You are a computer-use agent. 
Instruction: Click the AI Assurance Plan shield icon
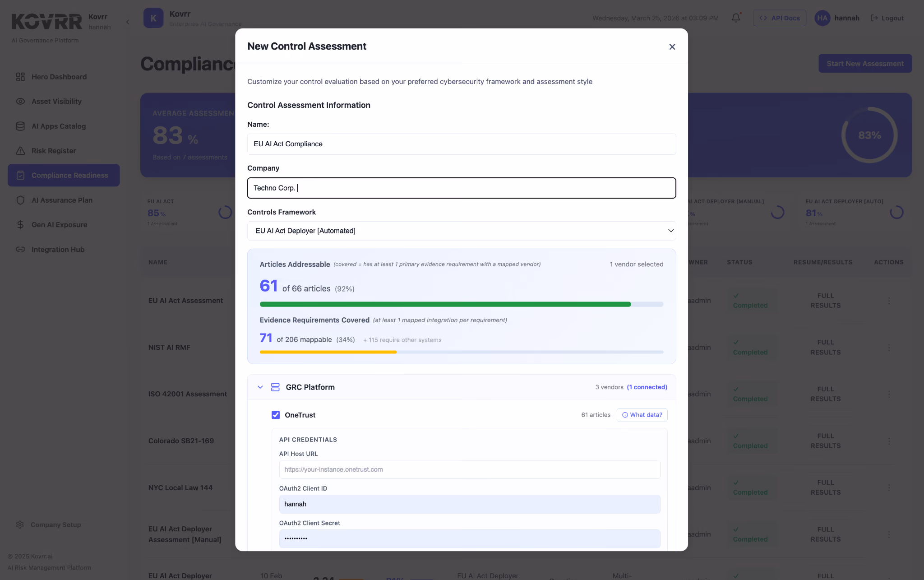tap(20, 200)
